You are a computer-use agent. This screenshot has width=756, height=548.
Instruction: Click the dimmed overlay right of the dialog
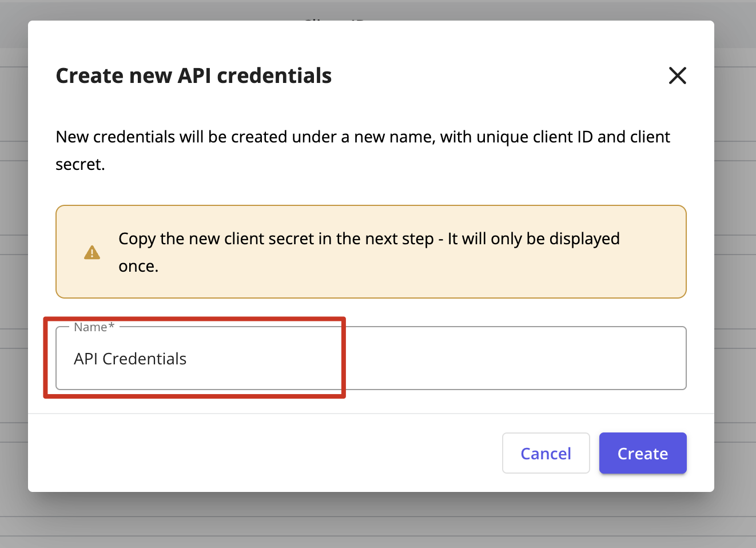coord(735,275)
